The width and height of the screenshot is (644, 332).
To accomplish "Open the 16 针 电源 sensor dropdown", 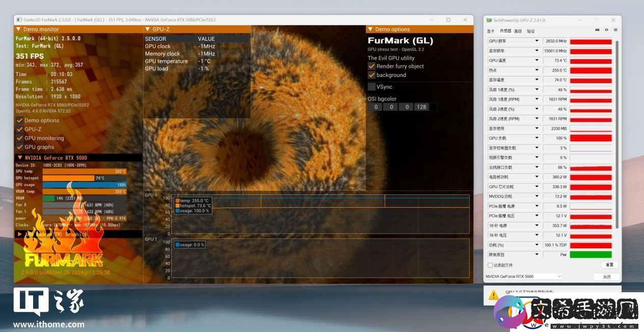I will coord(536,225).
